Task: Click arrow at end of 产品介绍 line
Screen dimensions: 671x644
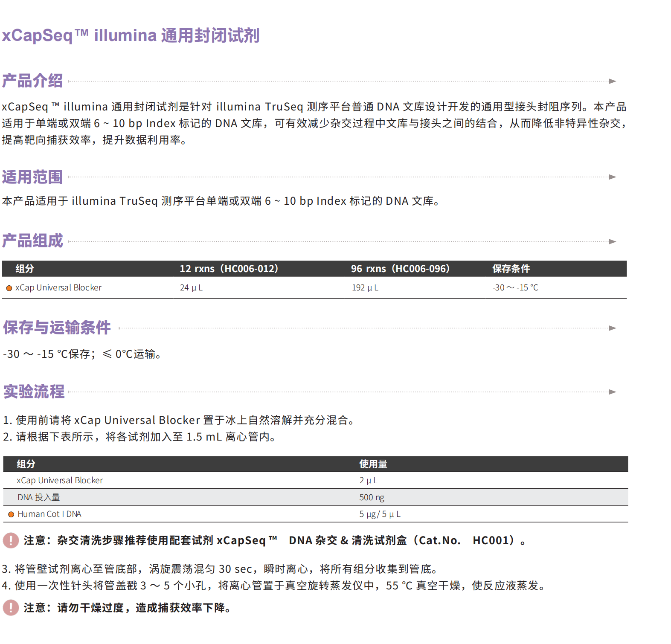Action: click(x=613, y=81)
